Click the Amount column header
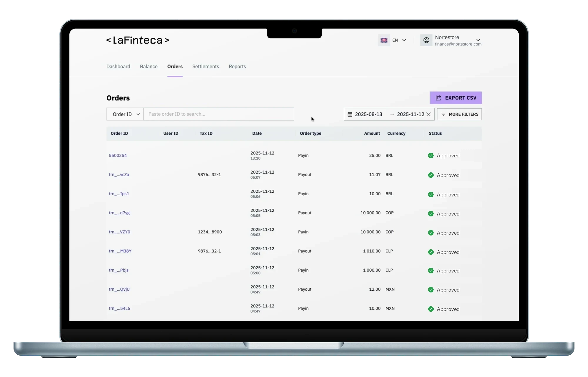The width and height of the screenshot is (588, 377). tap(372, 133)
